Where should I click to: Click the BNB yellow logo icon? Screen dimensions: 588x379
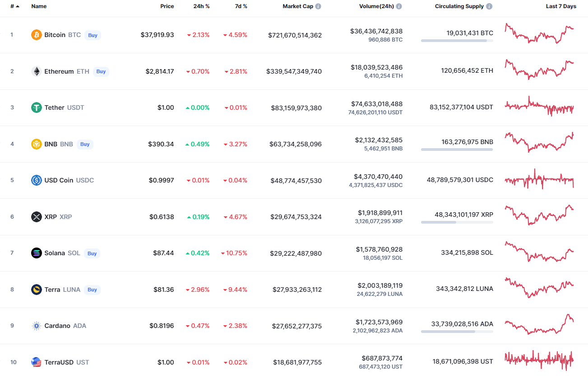pos(37,144)
